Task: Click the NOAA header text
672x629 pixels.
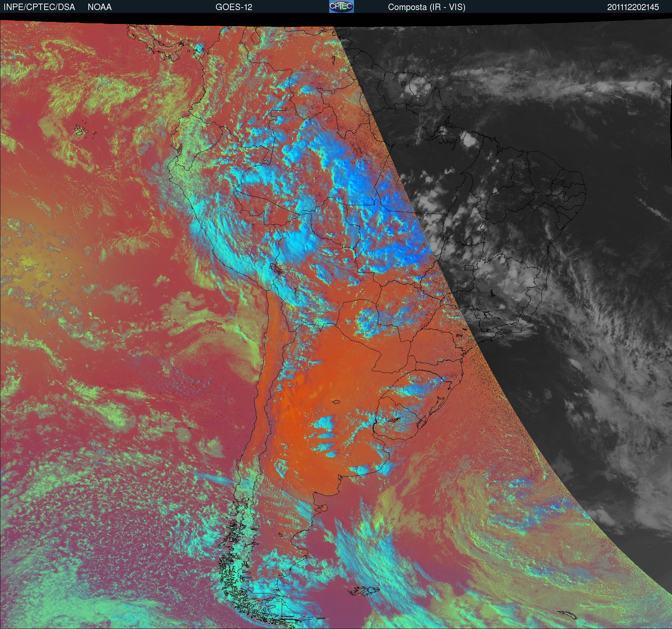Action: click(100, 7)
